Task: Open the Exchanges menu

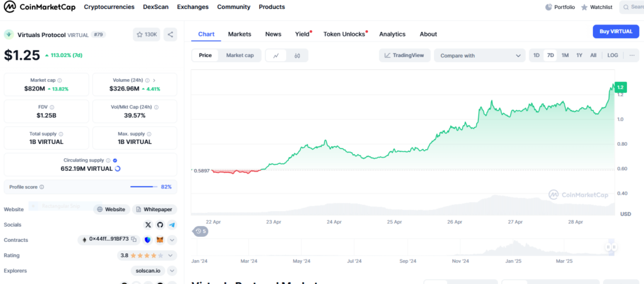Action: click(x=192, y=7)
